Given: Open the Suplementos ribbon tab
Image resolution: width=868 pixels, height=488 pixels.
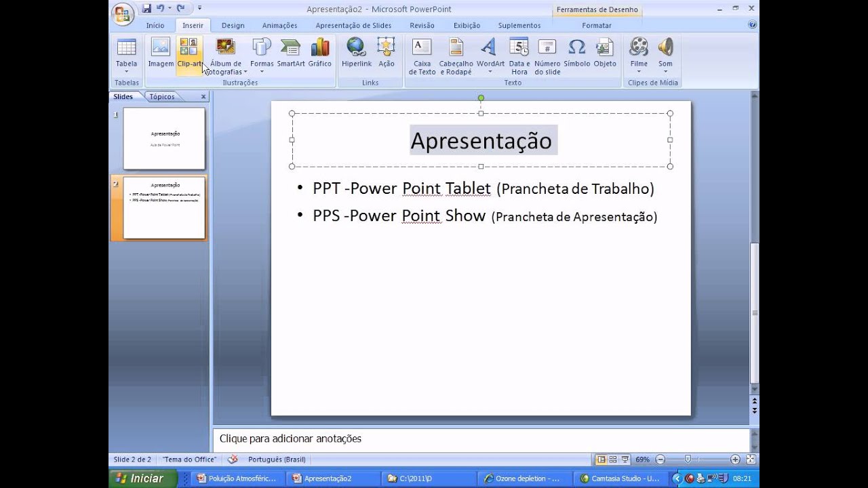Looking at the screenshot, I should (519, 26).
